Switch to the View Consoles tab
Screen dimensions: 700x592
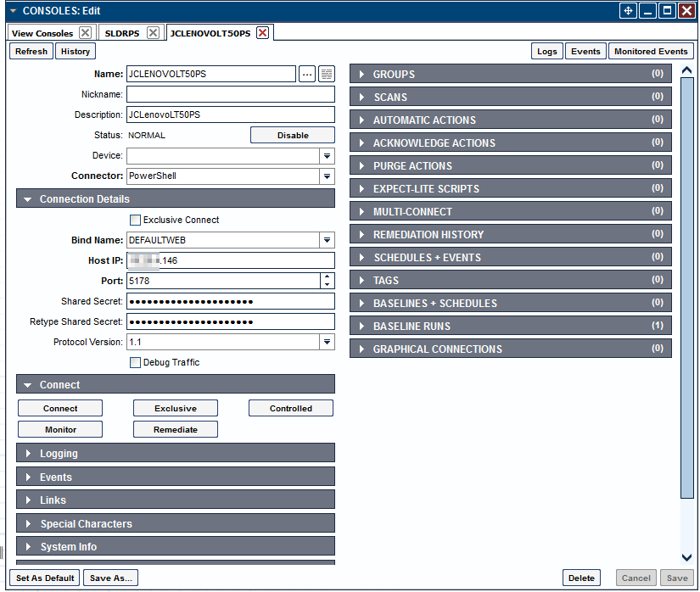[x=42, y=33]
